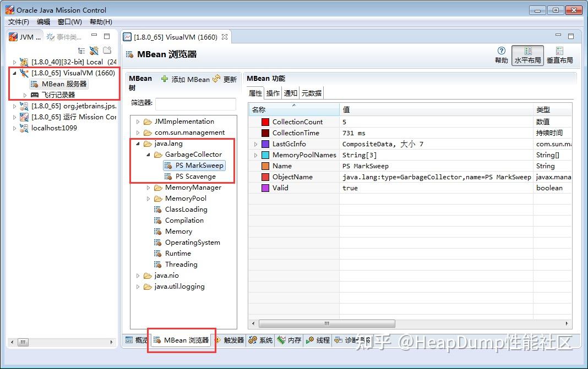This screenshot has height=369, width=588.
Task: Open the 系统 system tab icon
Action: click(x=253, y=340)
